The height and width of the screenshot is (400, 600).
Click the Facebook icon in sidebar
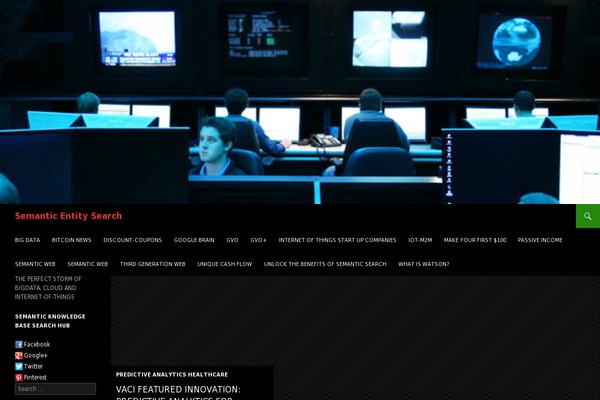tap(19, 344)
